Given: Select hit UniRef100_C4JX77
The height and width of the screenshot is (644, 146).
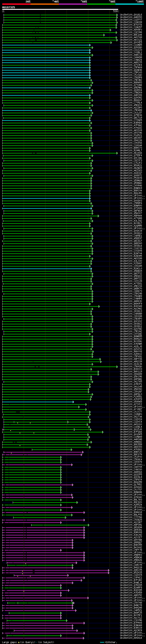Looking at the screenshot, I should (x=131, y=412).
